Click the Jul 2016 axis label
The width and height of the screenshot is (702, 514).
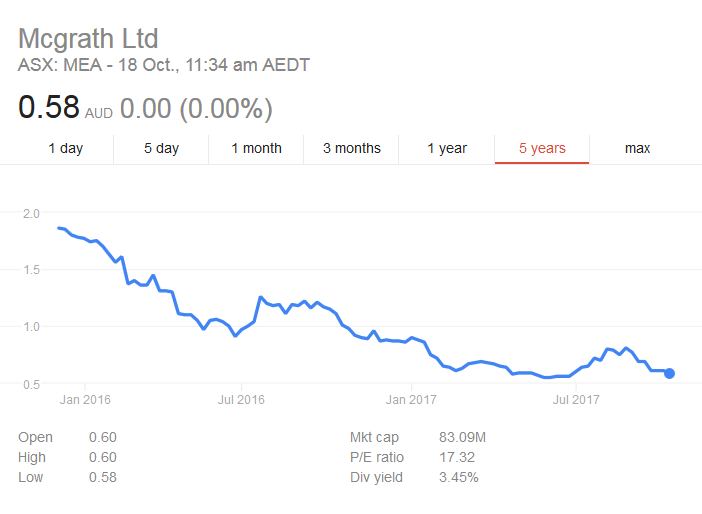pyautogui.click(x=240, y=400)
